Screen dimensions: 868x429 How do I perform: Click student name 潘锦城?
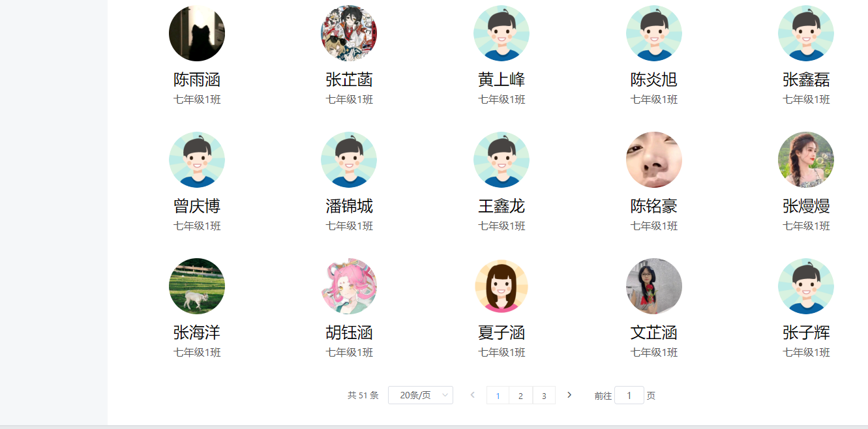point(349,206)
